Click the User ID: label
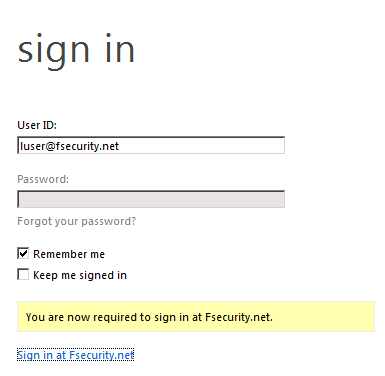Image resolution: width=385 pixels, height=376 pixels. click(37, 125)
